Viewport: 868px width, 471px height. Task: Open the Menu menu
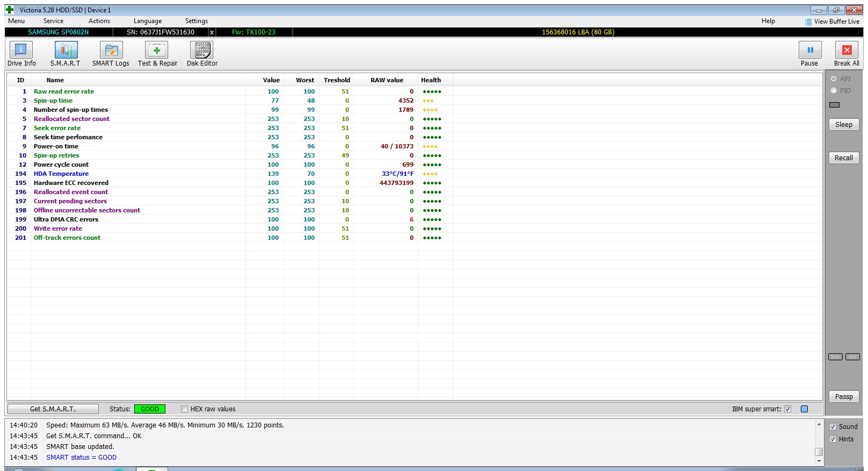(16, 21)
